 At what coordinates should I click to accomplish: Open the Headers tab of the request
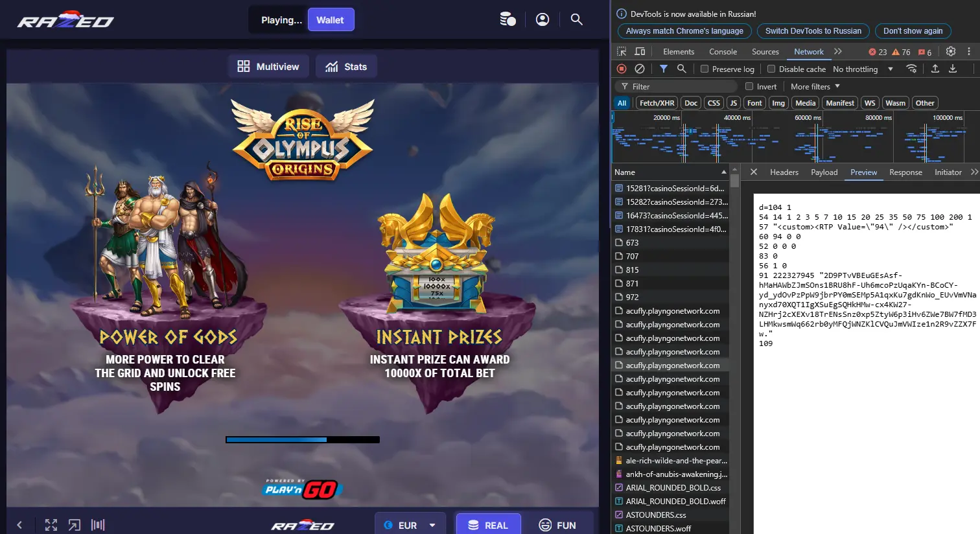[x=784, y=172]
